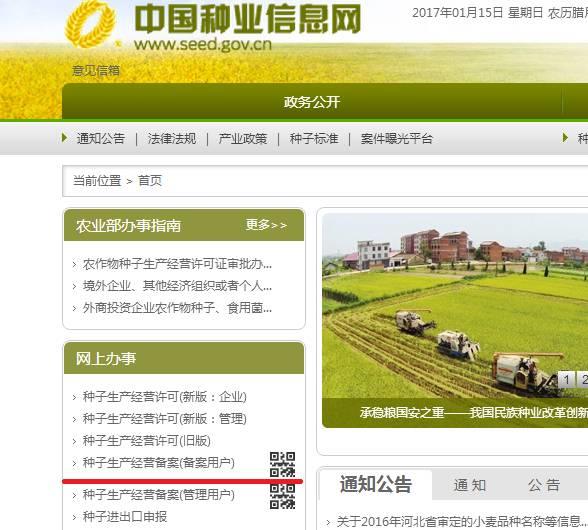The image size is (588, 530).
Task: Click 意见信箱 link in header
Action: pyautogui.click(x=96, y=70)
